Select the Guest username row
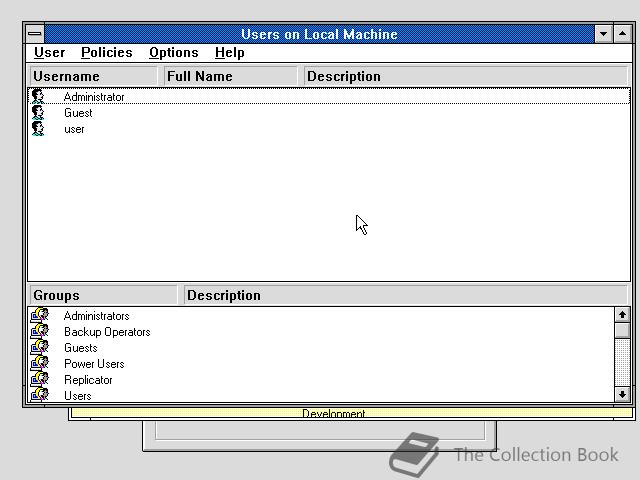Viewport: 640px width, 480px height. [329, 113]
